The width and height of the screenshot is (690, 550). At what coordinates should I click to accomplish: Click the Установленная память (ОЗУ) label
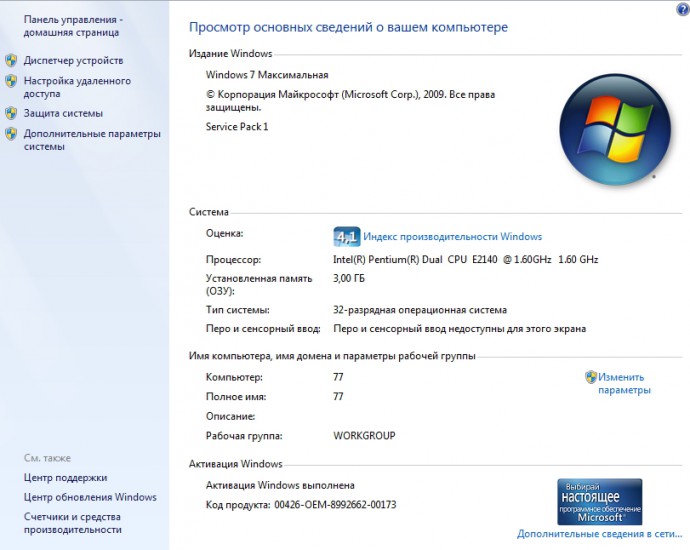coord(259,285)
